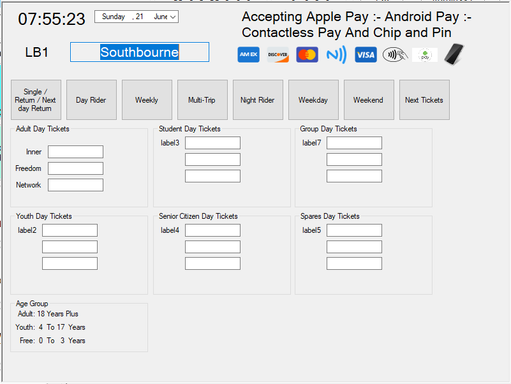Click the Free: 0 To 3 Years text
Image resolution: width=511 pixels, height=384 pixels.
coord(52,341)
